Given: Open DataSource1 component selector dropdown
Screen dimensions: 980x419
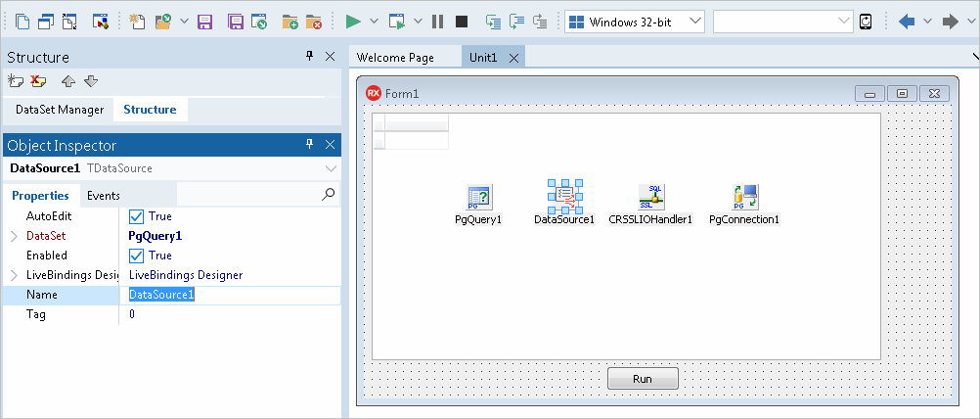Looking at the screenshot, I should tap(331, 168).
